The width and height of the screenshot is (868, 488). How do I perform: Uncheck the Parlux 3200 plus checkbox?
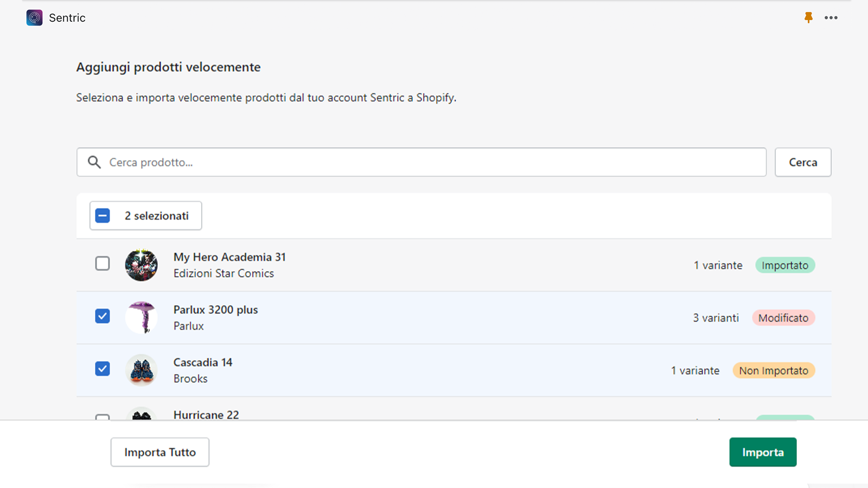[x=103, y=316]
